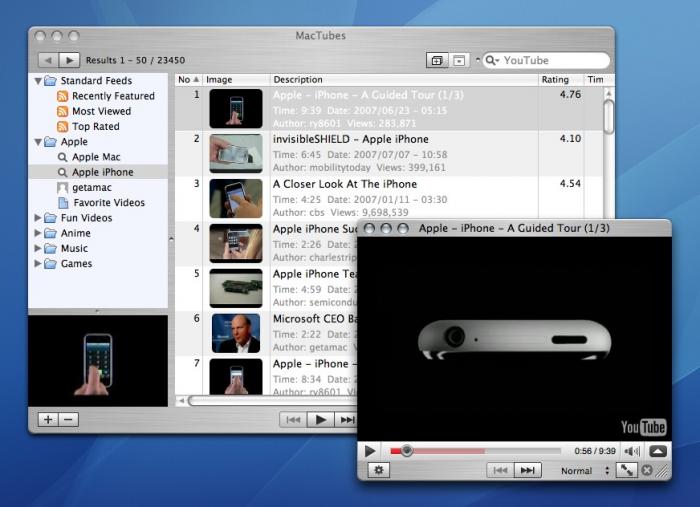Click the player progress slider knob
This screenshot has width=700, height=507.
tap(407, 451)
